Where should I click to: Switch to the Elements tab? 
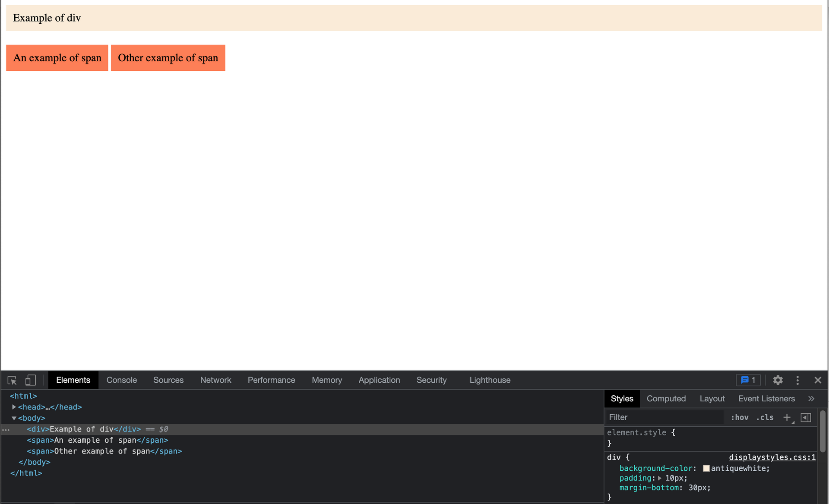73,380
